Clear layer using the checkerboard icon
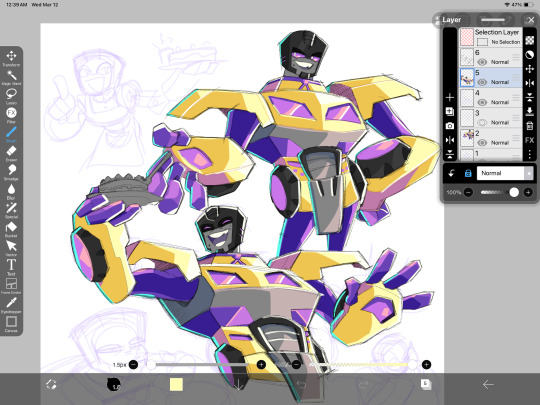The width and height of the screenshot is (540, 405). (x=530, y=40)
